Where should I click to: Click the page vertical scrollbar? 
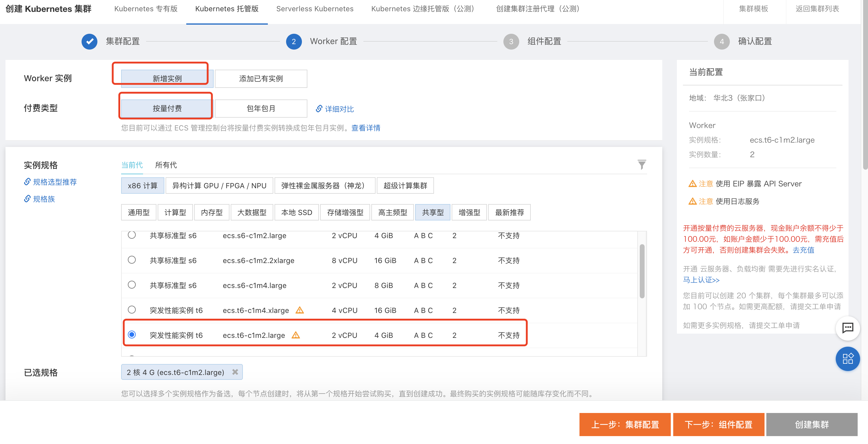[865, 84]
